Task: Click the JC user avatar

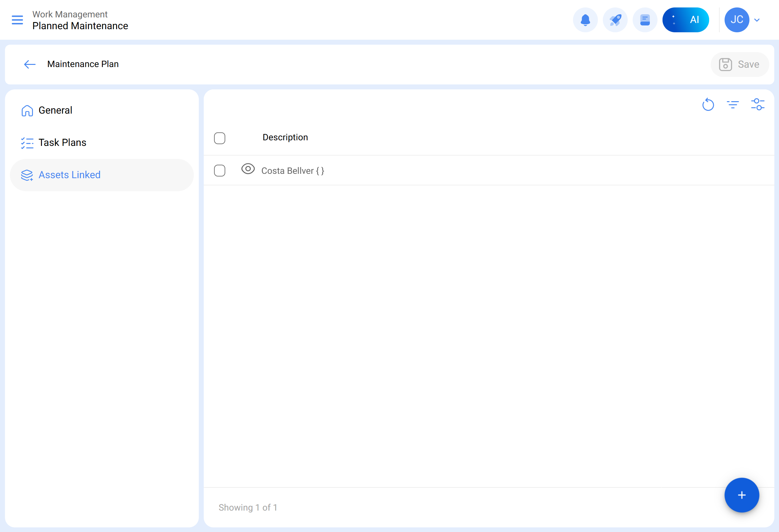Action: coord(736,20)
